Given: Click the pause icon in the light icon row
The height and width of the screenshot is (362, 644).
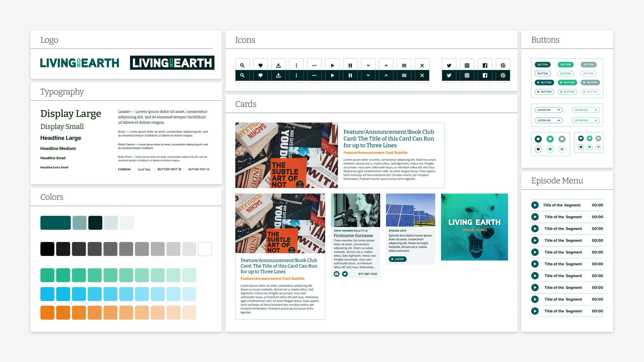Looking at the screenshot, I should [350, 65].
